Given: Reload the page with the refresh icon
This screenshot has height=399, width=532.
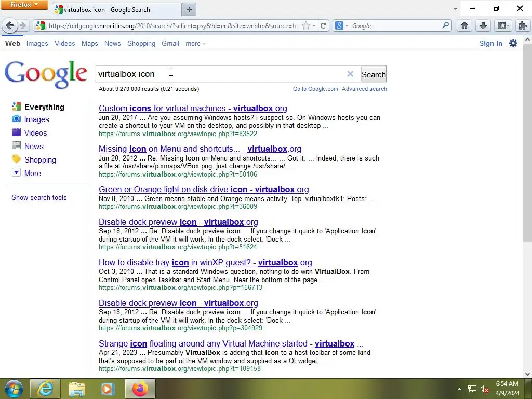Looking at the screenshot, I should pos(324,26).
